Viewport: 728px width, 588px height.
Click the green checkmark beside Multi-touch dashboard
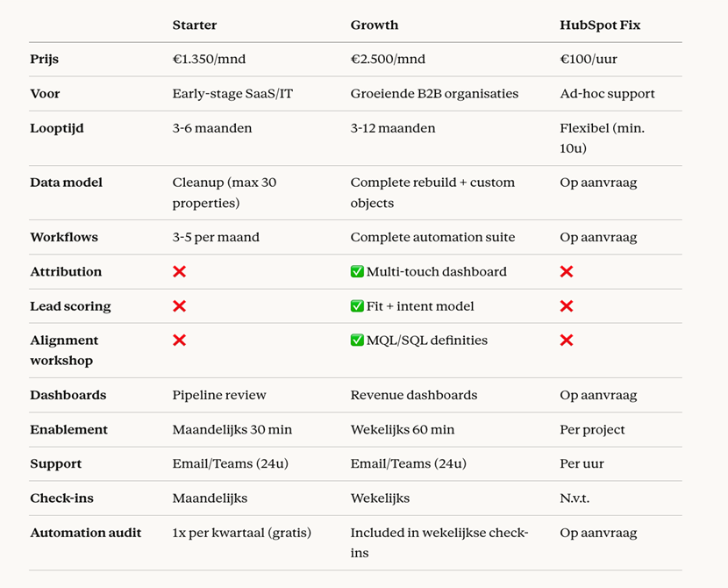357,272
